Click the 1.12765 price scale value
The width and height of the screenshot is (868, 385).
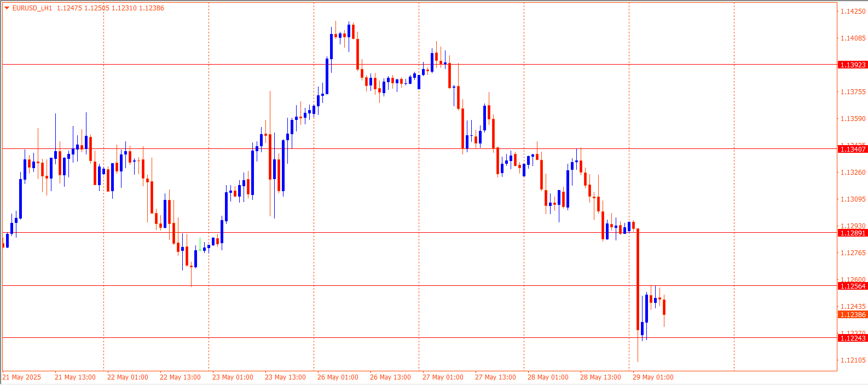(x=853, y=253)
